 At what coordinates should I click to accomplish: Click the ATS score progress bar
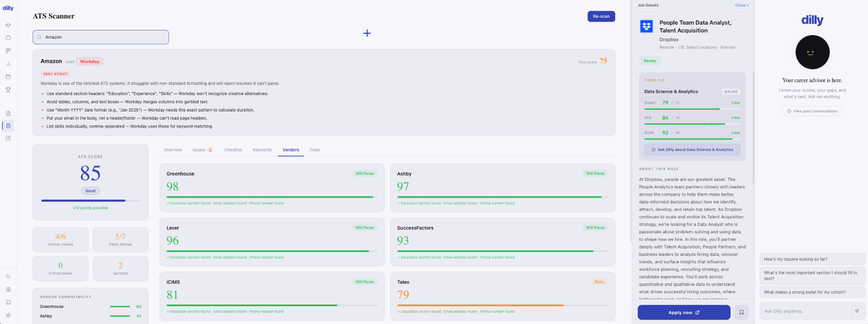coord(90,200)
